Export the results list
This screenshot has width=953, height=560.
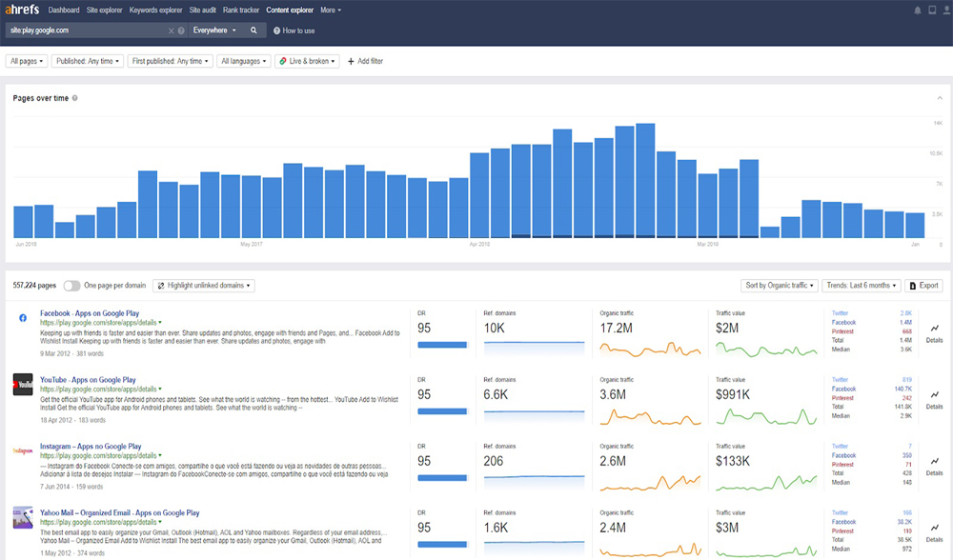click(x=923, y=286)
